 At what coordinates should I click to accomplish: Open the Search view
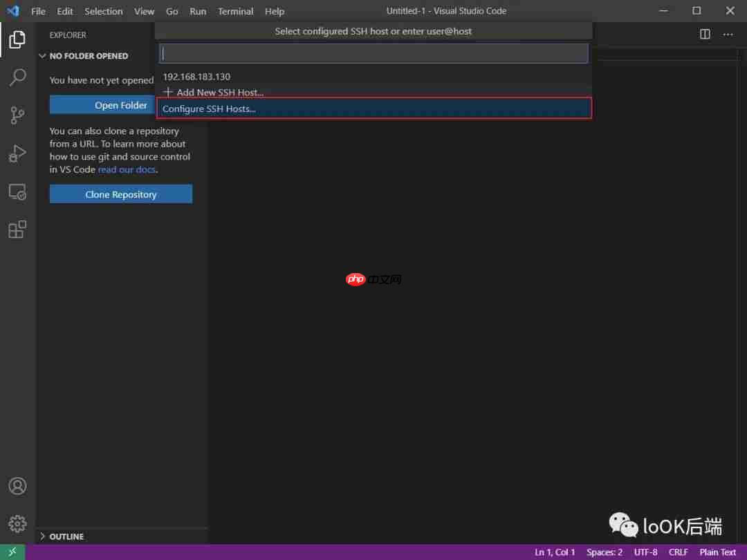point(17,77)
